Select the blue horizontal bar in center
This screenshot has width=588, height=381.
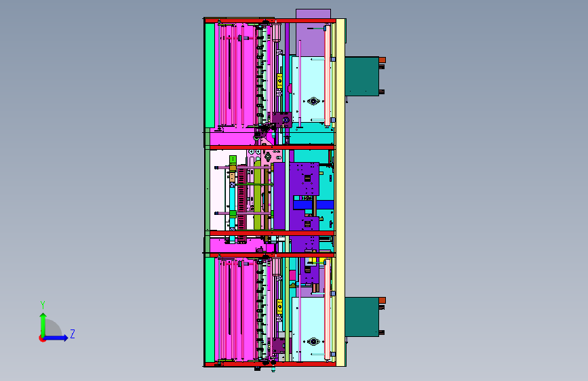pos(313,205)
